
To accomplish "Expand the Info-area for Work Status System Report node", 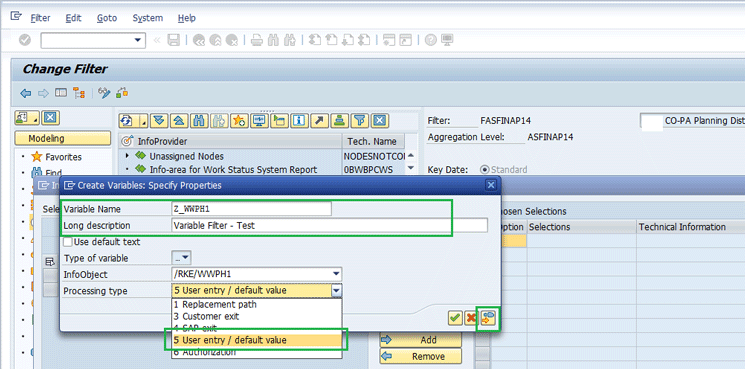I will tap(127, 169).
